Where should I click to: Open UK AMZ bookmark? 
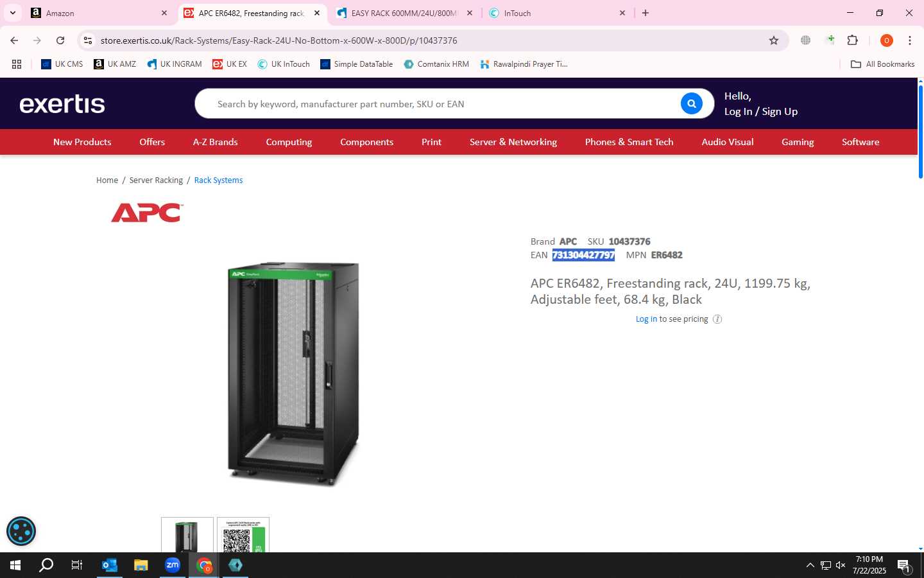click(115, 64)
